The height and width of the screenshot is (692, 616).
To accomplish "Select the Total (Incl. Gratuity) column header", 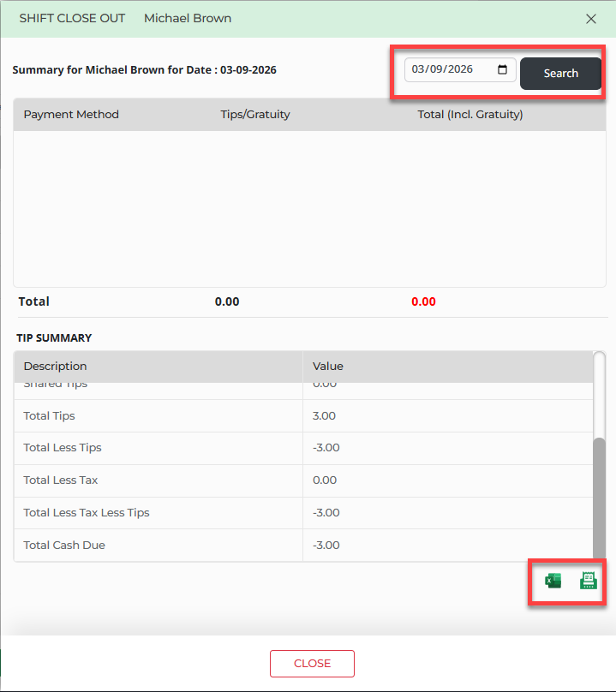I will 469,115.
